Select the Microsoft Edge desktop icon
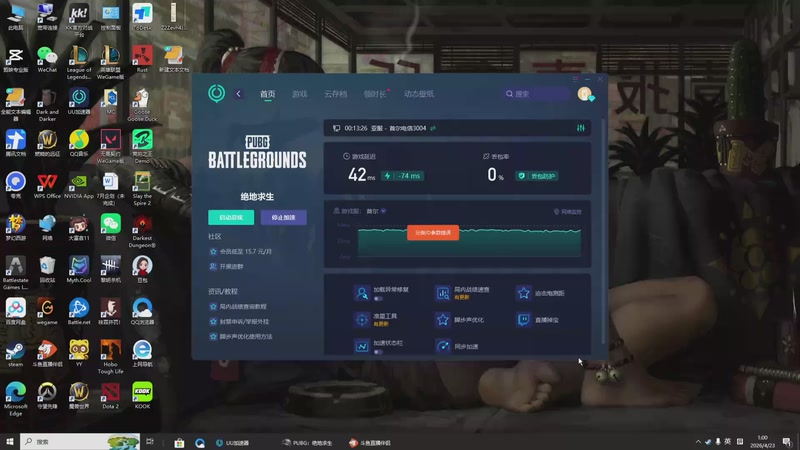 point(15,399)
